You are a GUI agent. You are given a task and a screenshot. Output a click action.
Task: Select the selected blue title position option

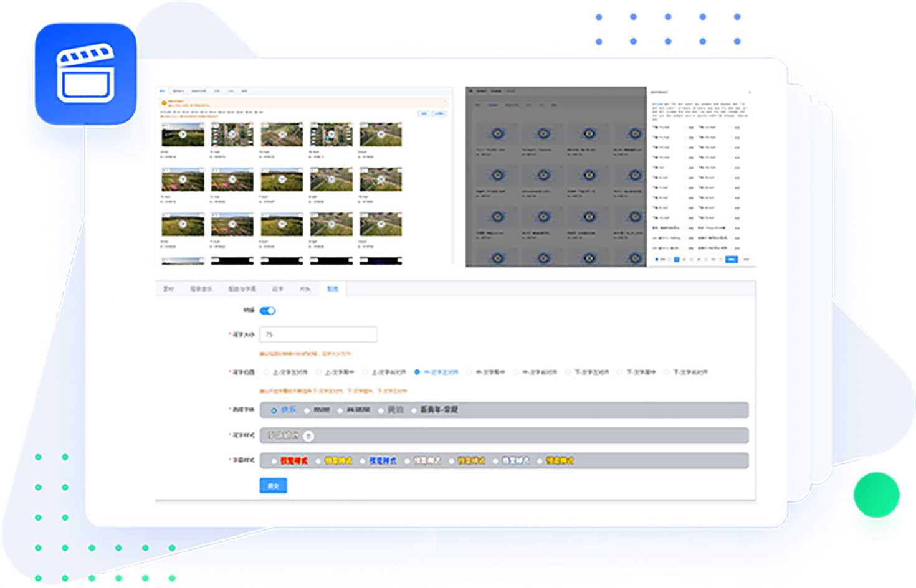tap(417, 372)
